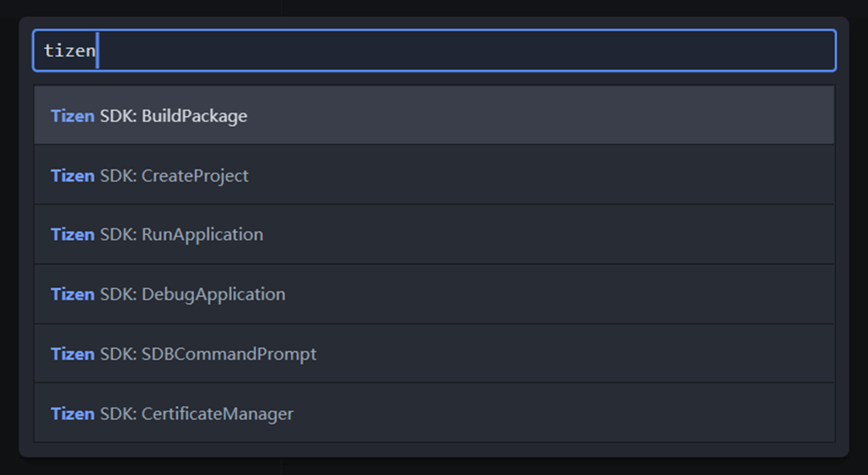Click the "SDBCommandPrompt" label text

(229, 354)
